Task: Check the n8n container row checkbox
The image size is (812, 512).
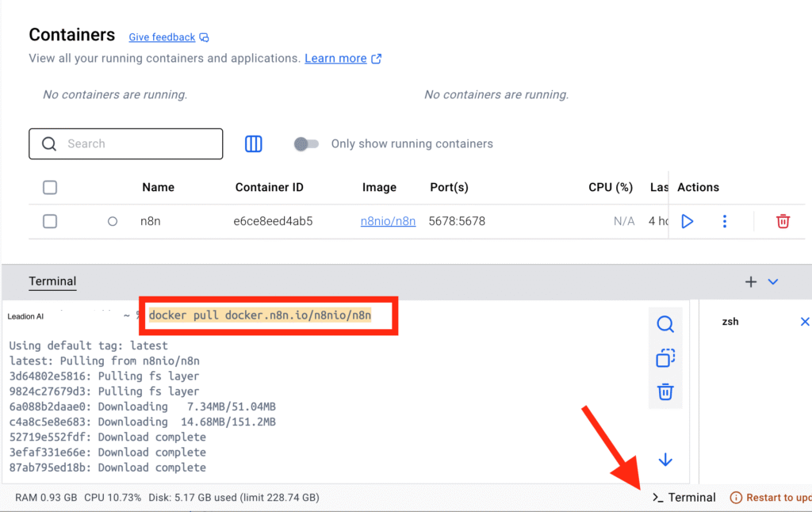Action: click(x=50, y=221)
